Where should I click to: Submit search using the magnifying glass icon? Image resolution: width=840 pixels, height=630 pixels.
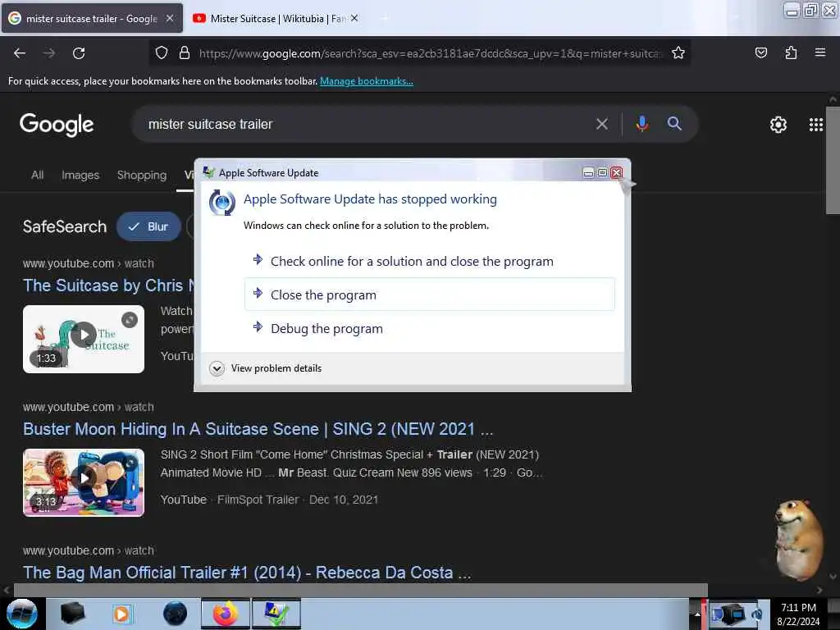674,124
